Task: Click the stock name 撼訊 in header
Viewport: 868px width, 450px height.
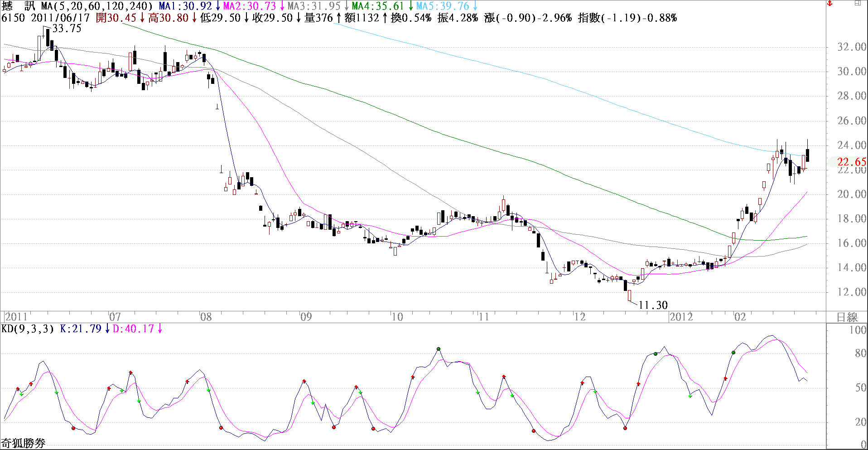Action: pyautogui.click(x=19, y=6)
